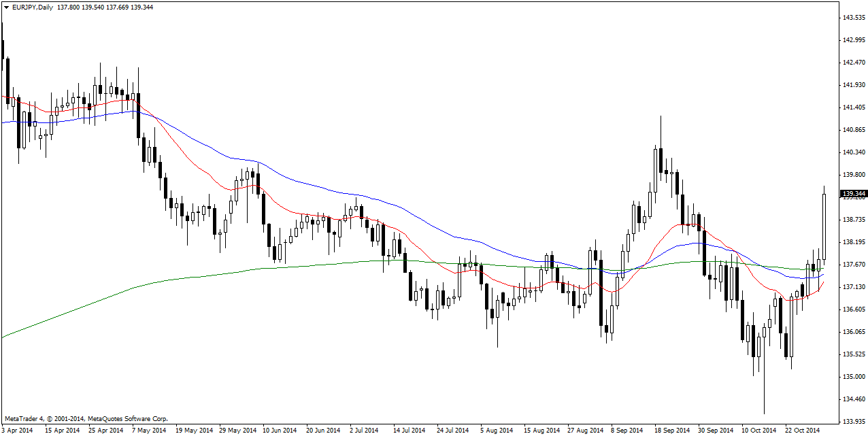Click the 22 Oct 2014 date label
868x436 pixels.
click(x=802, y=431)
